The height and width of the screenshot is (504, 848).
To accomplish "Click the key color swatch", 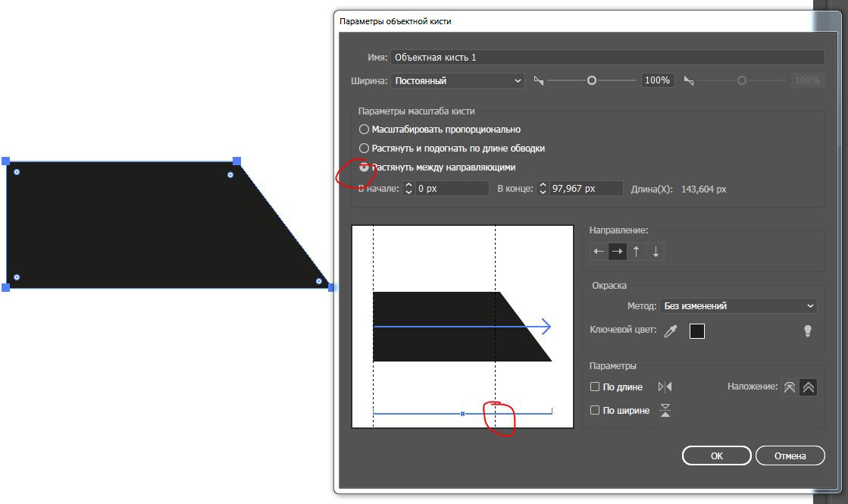I will tap(697, 331).
